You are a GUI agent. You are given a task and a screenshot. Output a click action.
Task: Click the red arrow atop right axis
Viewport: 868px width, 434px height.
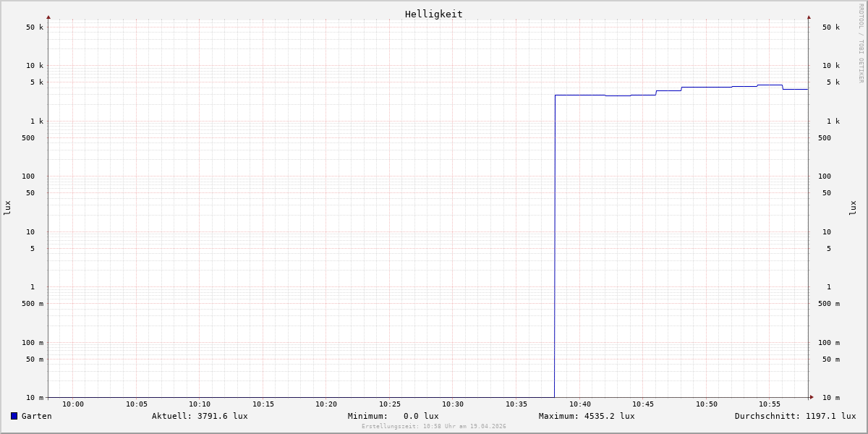[x=809, y=17]
